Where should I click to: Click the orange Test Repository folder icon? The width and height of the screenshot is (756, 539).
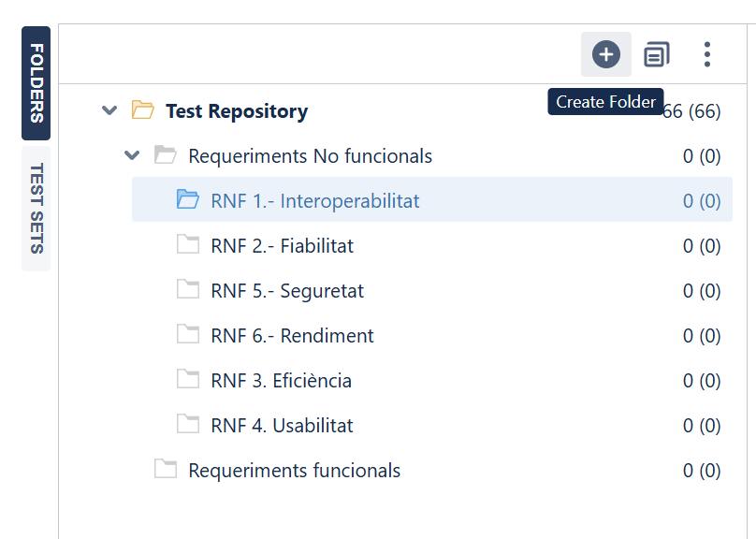[x=143, y=110]
